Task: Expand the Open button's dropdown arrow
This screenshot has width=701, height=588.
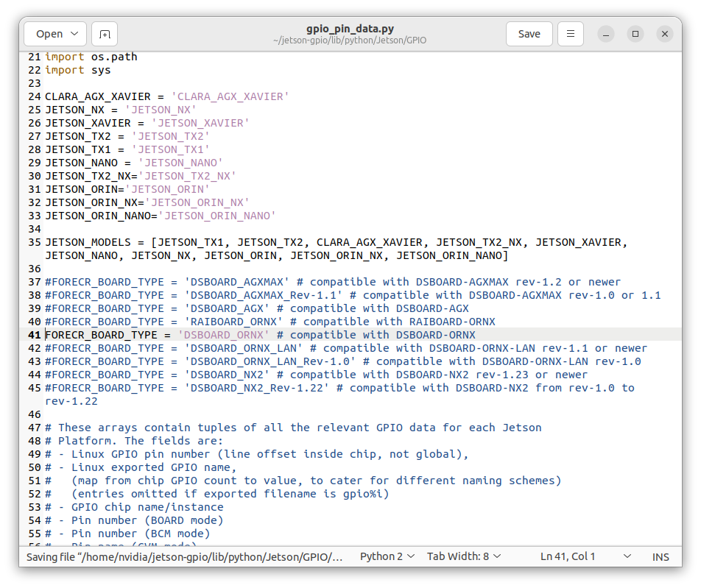Action: pyautogui.click(x=74, y=33)
